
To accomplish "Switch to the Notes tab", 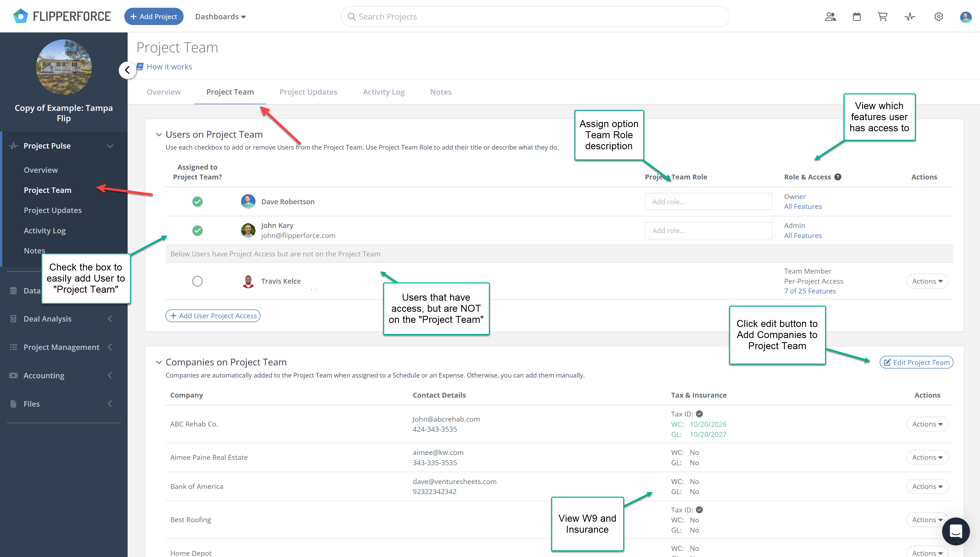I will tap(440, 92).
